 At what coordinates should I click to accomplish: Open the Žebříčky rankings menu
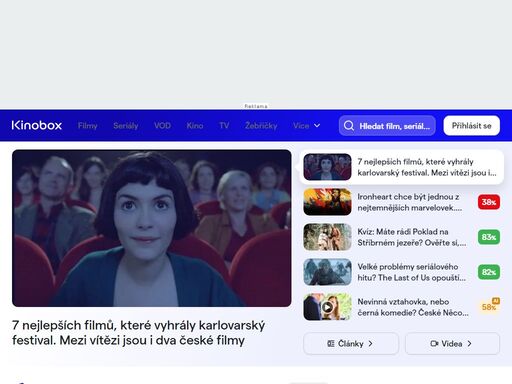click(x=261, y=126)
